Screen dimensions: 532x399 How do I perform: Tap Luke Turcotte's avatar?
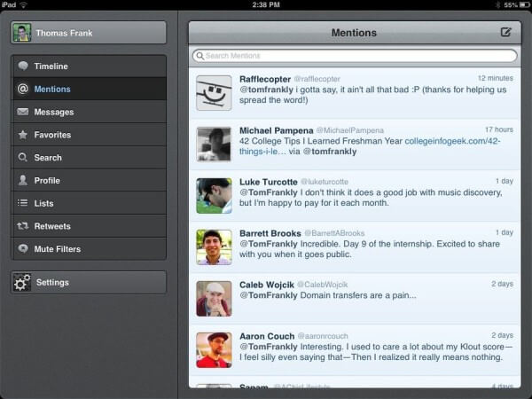214,195
